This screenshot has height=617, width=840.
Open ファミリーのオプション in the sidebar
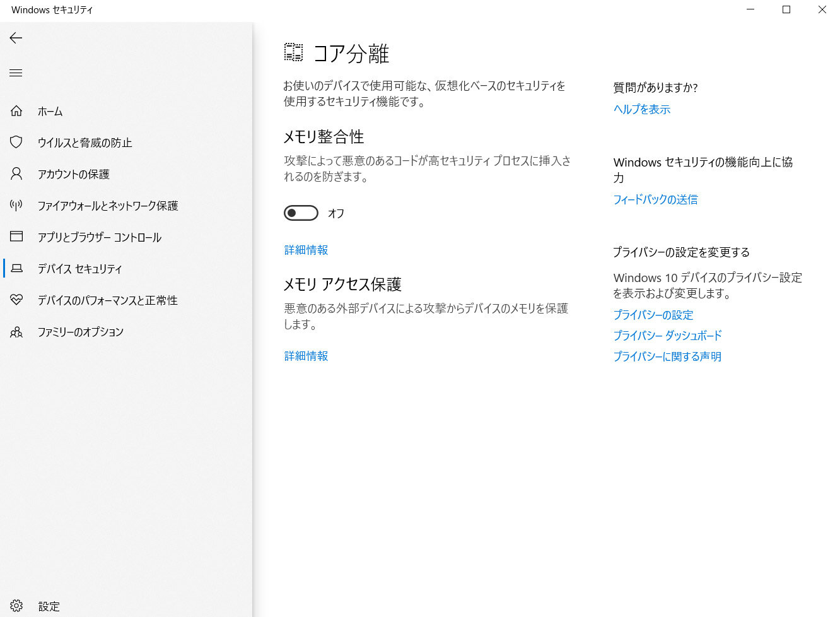(126, 332)
